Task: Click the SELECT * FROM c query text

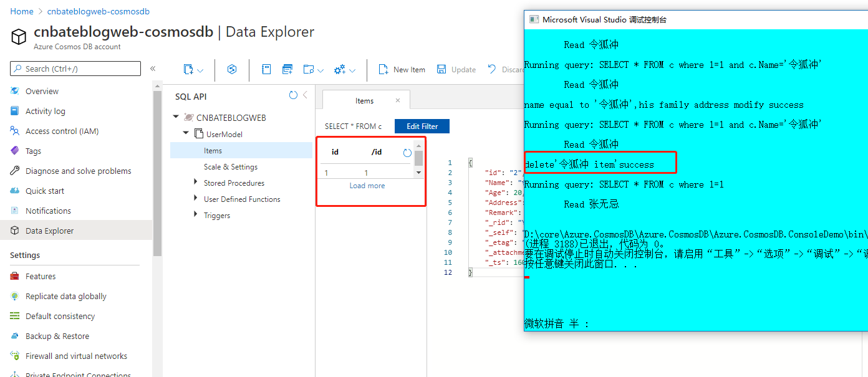Action: pyautogui.click(x=353, y=126)
